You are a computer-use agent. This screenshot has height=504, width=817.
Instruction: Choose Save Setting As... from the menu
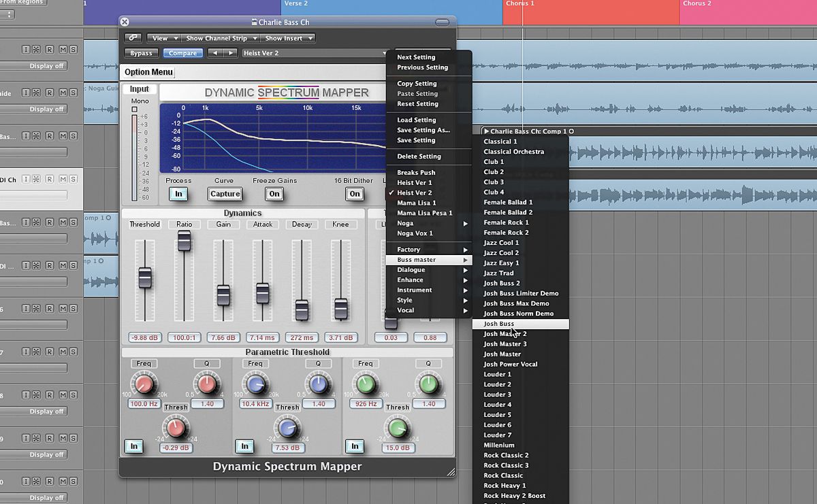[423, 130]
